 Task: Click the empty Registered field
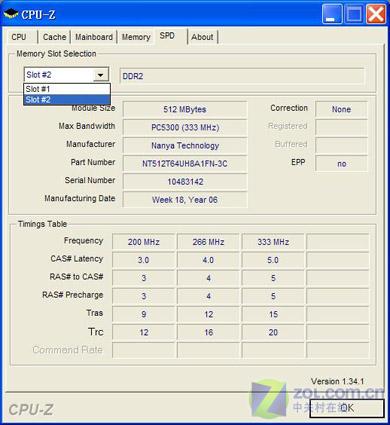point(341,128)
